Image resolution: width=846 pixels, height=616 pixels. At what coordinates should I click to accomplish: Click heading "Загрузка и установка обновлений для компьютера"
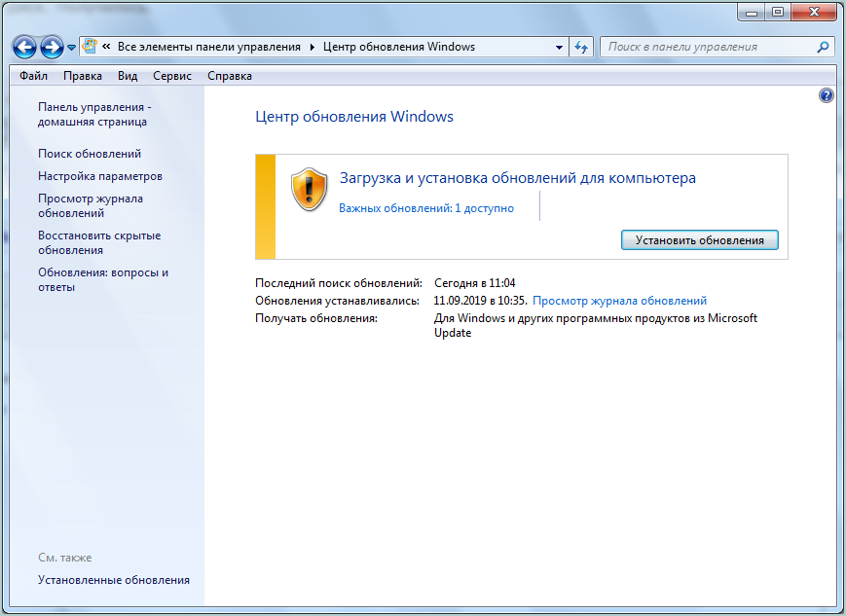click(x=517, y=178)
